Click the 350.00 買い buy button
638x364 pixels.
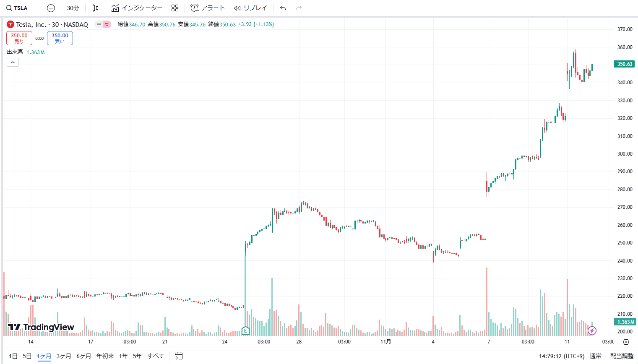60,38
